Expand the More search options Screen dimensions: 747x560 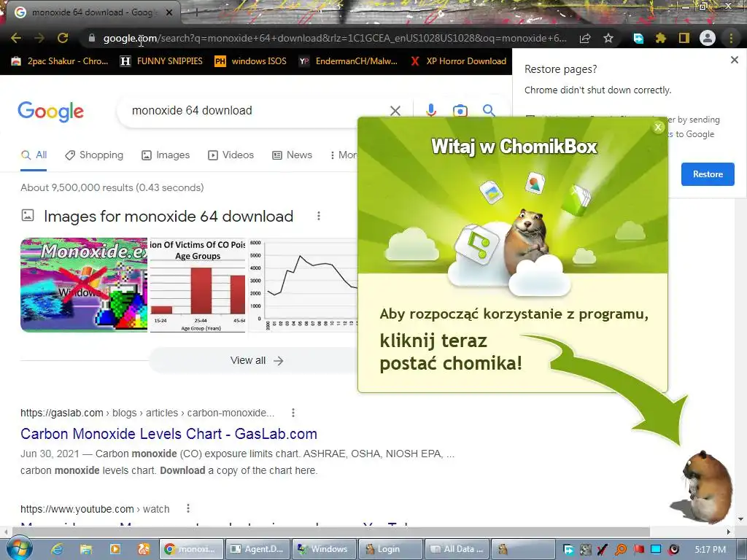[x=344, y=155]
